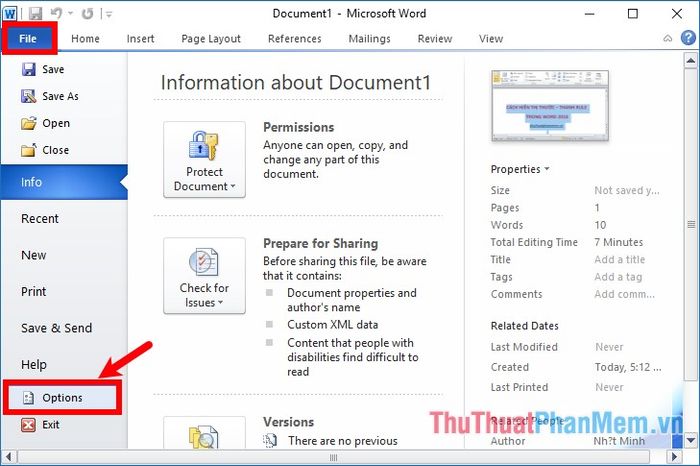Viewport: 700px width, 466px height.
Task: Click the horizontal scrollbar thumb
Action: (333, 457)
